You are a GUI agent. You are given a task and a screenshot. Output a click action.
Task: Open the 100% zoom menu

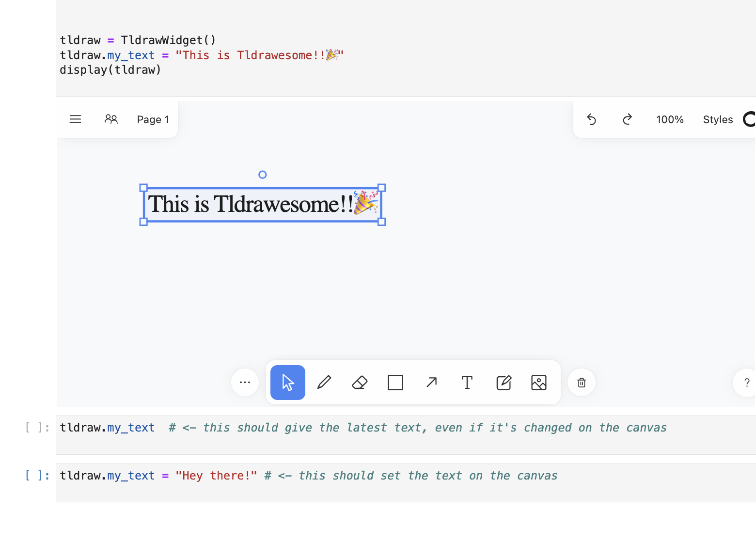(670, 119)
